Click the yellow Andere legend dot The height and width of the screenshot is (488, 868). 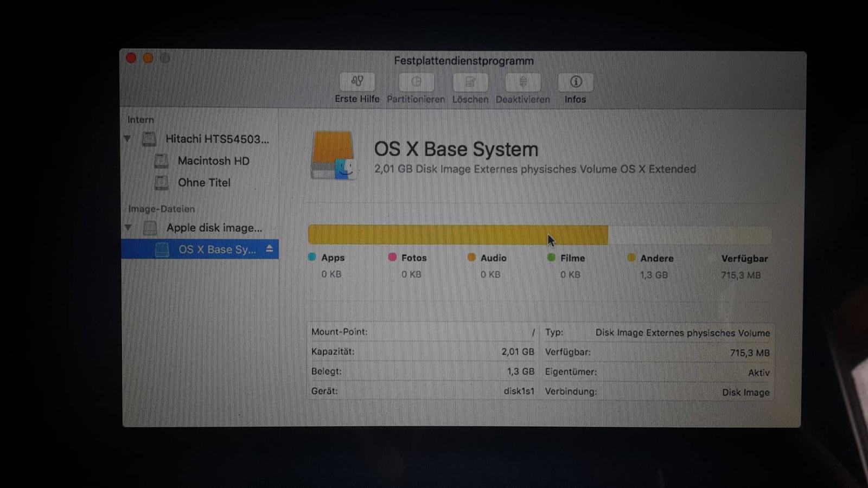[631, 258]
